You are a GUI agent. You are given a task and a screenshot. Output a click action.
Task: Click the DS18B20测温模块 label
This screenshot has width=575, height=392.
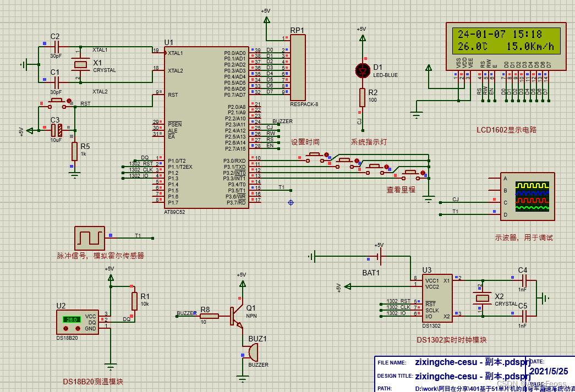click(x=93, y=382)
